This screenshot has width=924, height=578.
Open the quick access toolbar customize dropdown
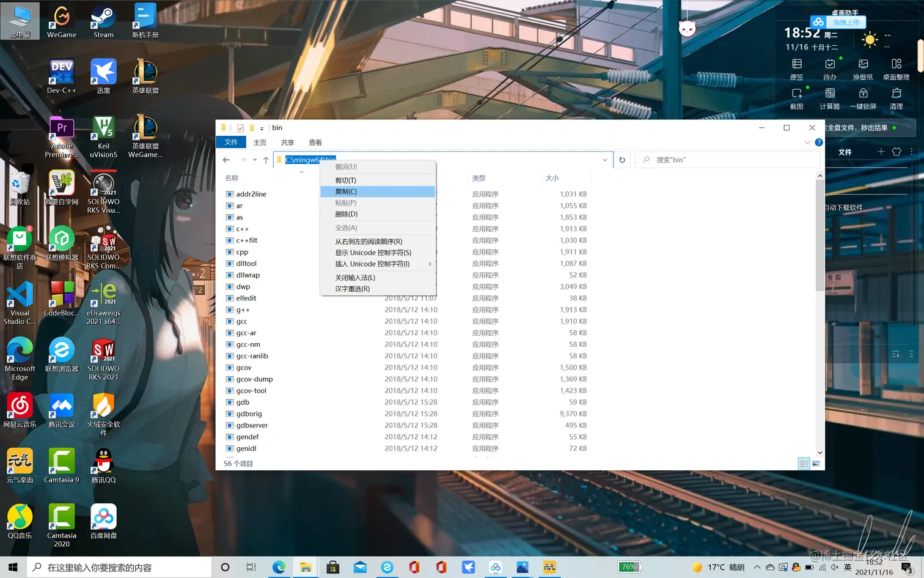pos(262,128)
